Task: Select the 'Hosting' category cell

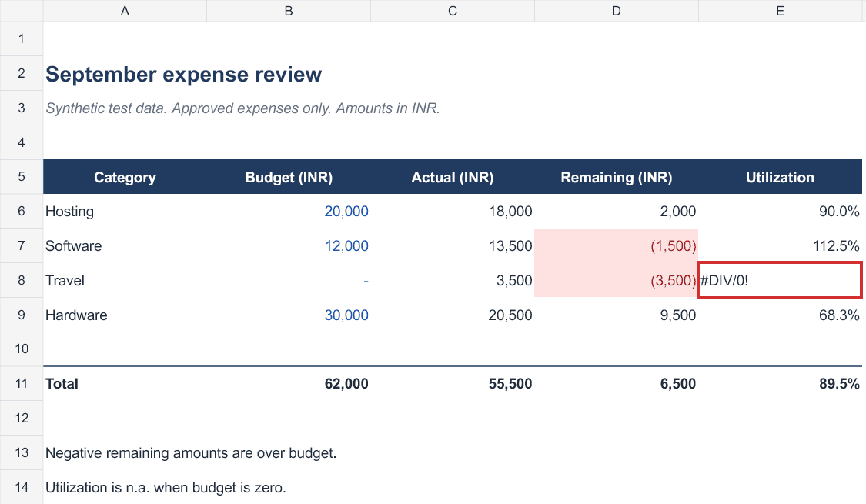Action: [x=125, y=212]
